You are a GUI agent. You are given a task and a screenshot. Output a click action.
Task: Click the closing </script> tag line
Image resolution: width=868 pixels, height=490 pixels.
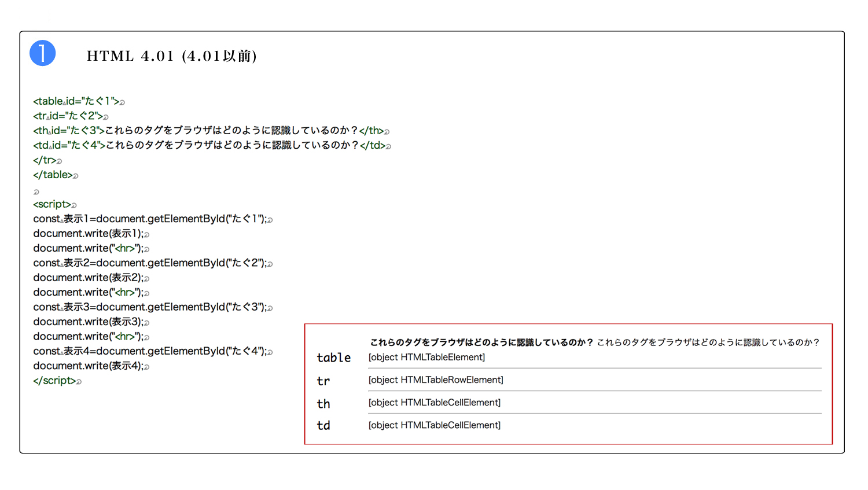click(57, 381)
